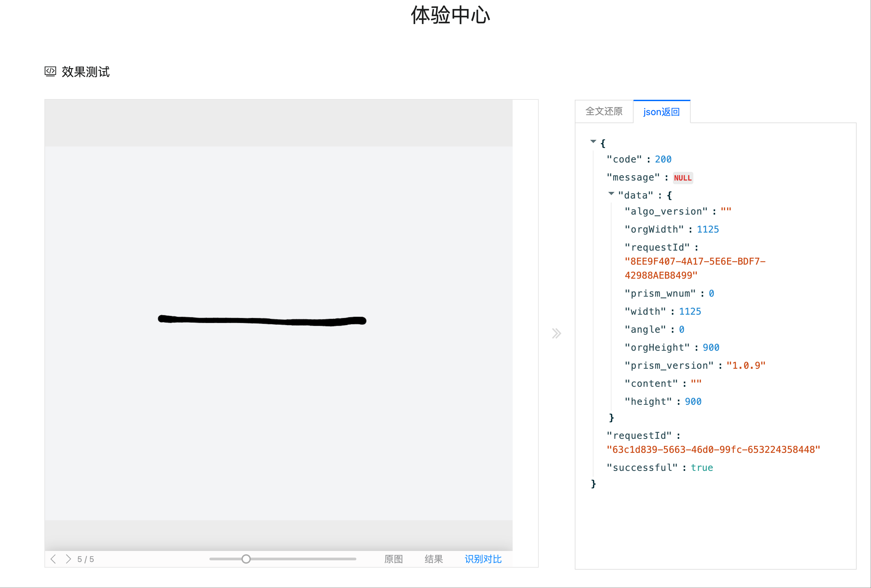Click the 体验中心 page heading
Image resolution: width=871 pixels, height=588 pixels.
(450, 16)
